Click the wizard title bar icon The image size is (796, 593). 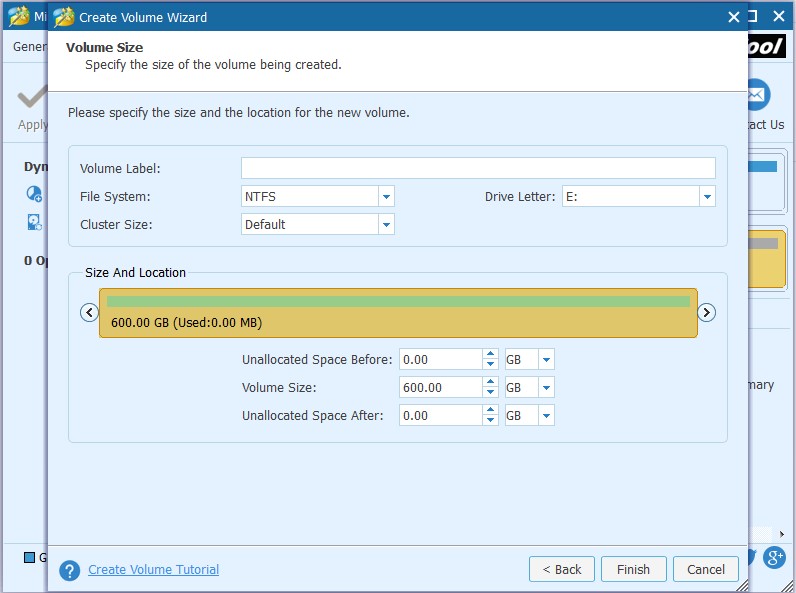[x=64, y=17]
